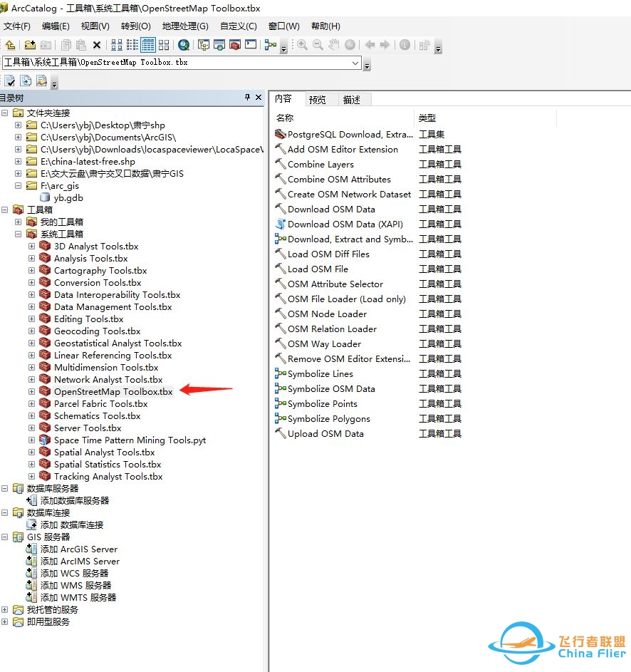Select Space Time Pattern Mining Tools.pyt
Viewport: 631px width, 672px height.
(x=130, y=440)
